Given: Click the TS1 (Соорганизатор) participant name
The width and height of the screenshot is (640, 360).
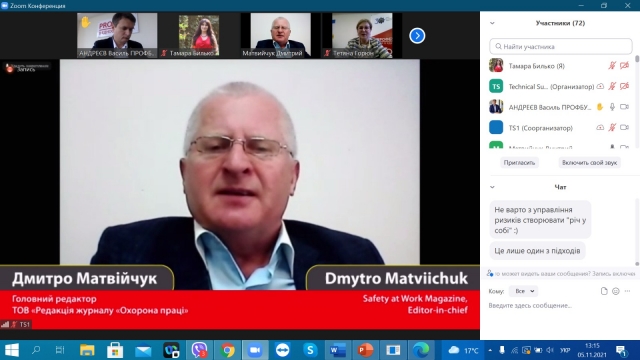Looking at the screenshot, I should [x=540, y=128].
